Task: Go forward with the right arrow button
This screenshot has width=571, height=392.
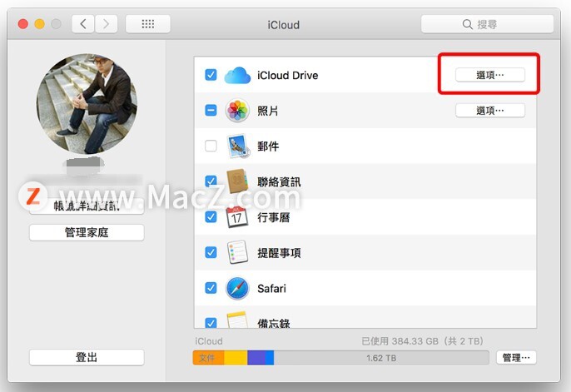Action: point(106,24)
